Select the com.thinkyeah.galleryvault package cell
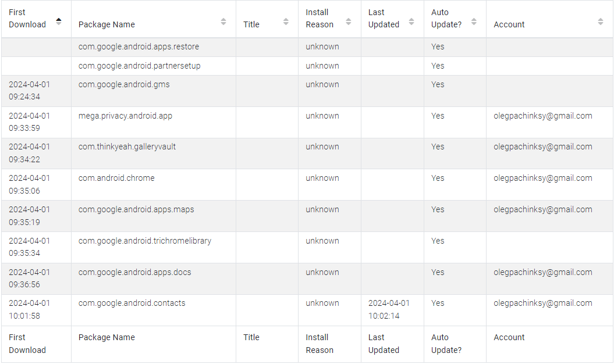Viewport: 614px width, 364px height. (127, 147)
